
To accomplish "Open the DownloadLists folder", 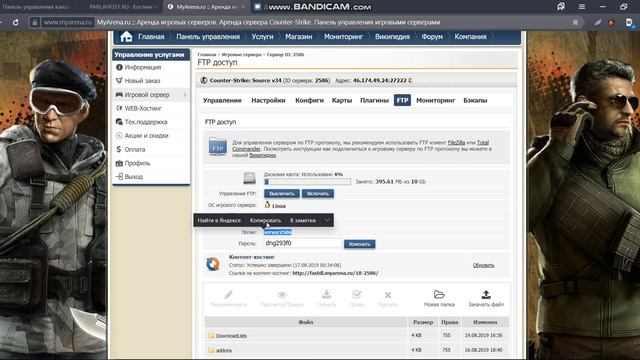I will [x=231, y=336].
